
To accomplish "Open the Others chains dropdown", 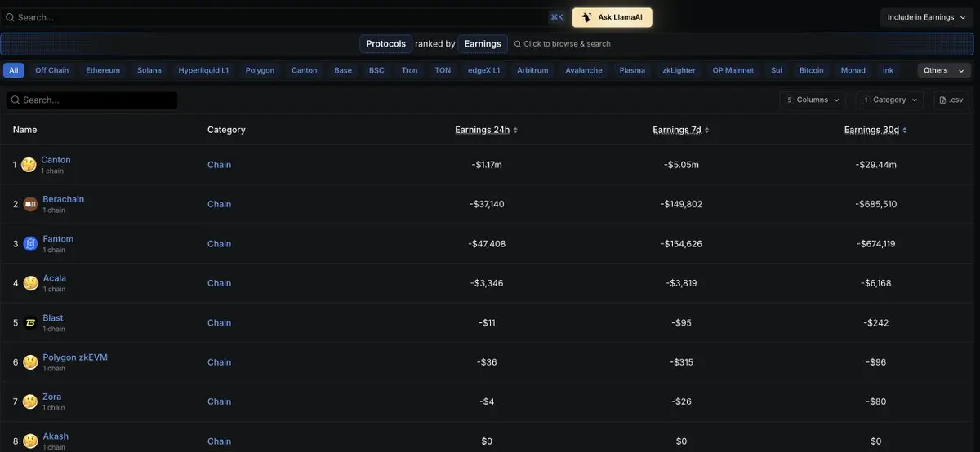I will point(944,70).
